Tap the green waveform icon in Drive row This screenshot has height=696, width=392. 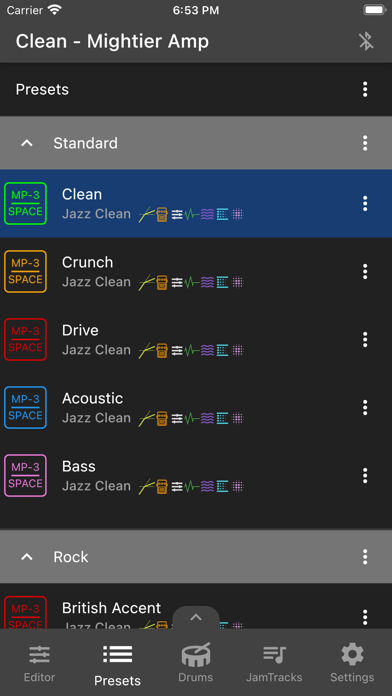[192, 351]
